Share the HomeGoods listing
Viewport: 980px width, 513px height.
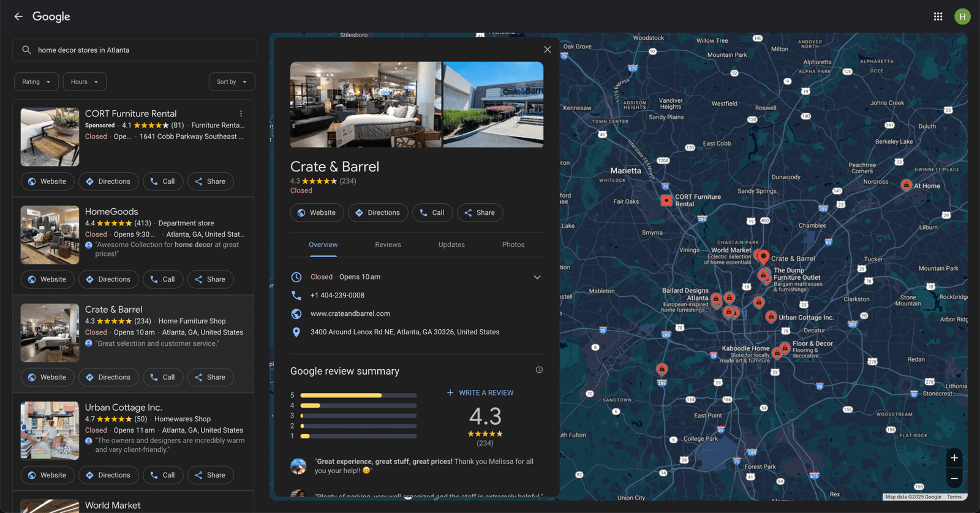210,279
